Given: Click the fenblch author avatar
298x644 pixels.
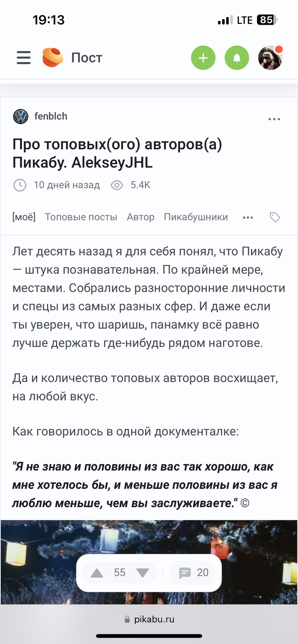Looking at the screenshot, I should [x=20, y=116].
